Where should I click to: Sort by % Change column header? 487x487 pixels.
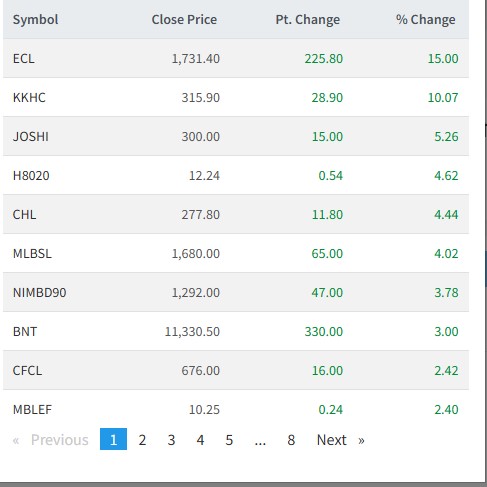coord(426,19)
